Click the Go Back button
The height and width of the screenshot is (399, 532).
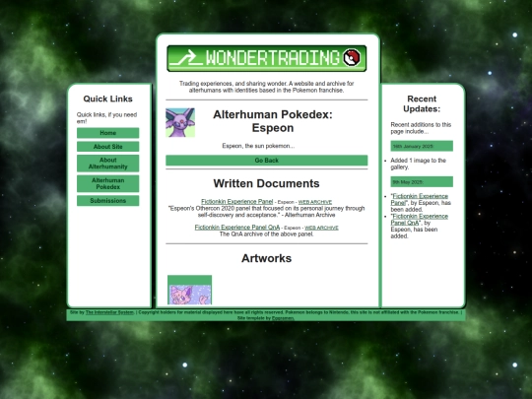click(x=267, y=161)
